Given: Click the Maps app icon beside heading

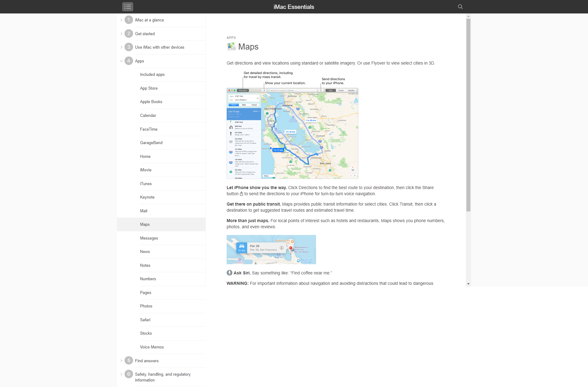Looking at the screenshot, I should [231, 47].
